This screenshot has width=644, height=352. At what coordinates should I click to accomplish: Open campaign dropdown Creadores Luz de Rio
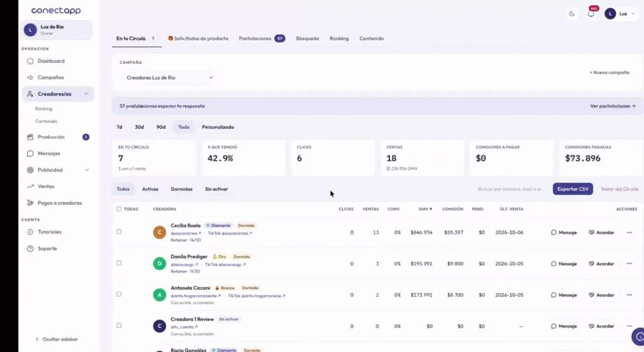pos(169,77)
